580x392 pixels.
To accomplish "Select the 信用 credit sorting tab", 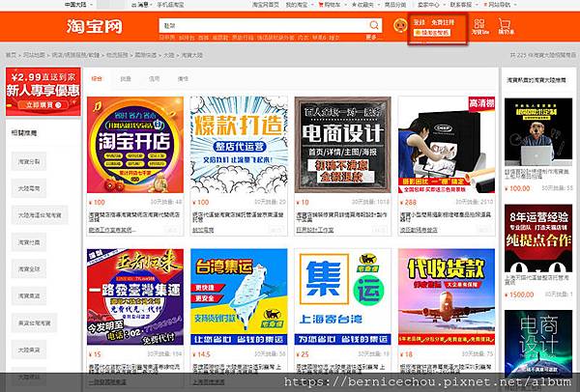I will pos(155,79).
